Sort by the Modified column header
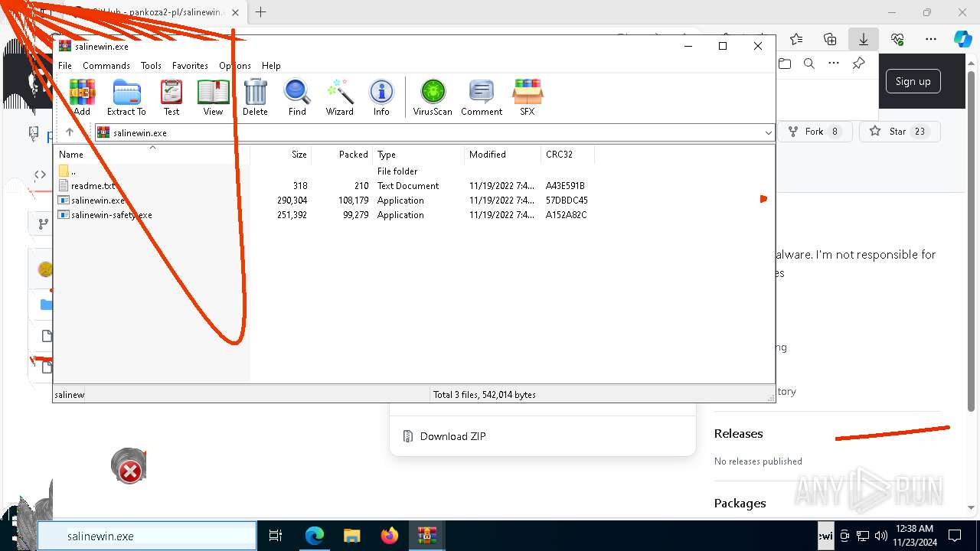The height and width of the screenshot is (551, 980). (x=502, y=155)
